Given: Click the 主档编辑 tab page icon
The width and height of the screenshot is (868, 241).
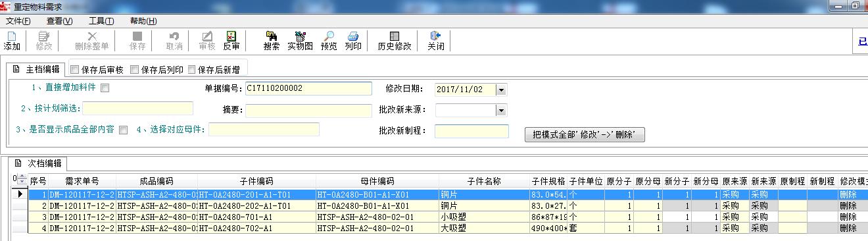Looking at the screenshot, I should point(17,68).
